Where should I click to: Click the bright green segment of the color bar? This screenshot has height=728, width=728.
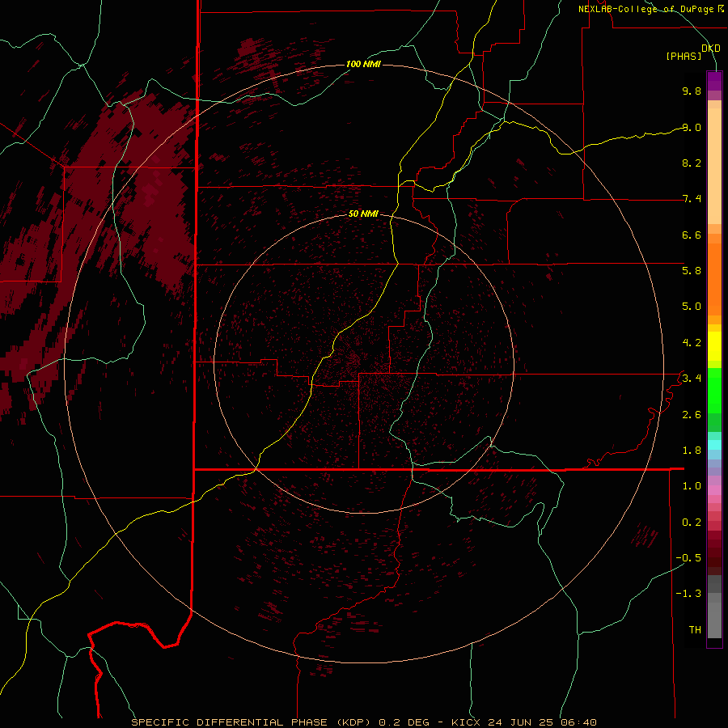[x=714, y=391]
